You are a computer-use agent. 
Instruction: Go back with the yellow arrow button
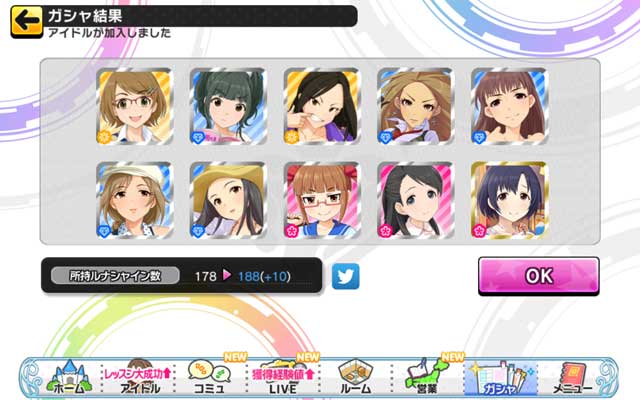tap(27, 22)
